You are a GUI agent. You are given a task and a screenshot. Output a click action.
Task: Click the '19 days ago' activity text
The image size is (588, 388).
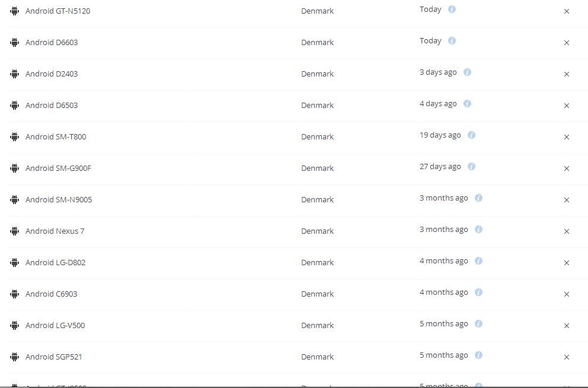pyautogui.click(x=440, y=135)
